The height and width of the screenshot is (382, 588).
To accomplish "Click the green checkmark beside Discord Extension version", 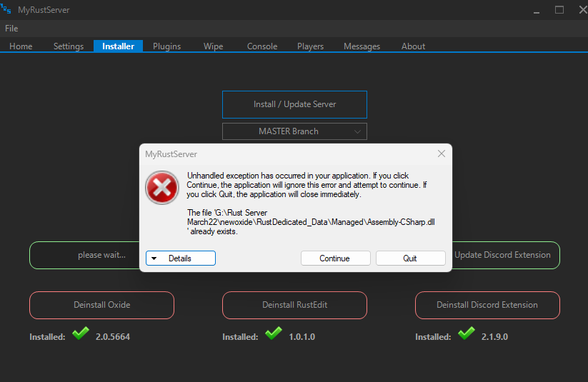I will point(467,333).
